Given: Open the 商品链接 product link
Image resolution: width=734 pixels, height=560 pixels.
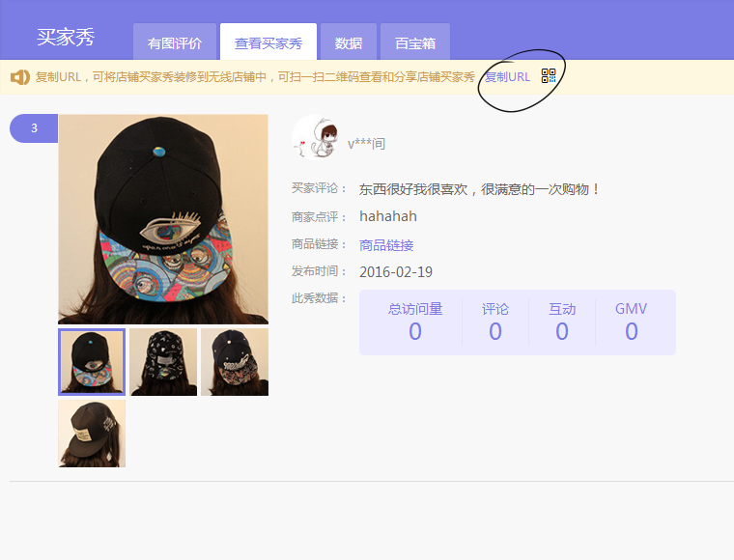Looking at the screenshot, I should (x=386, y=245).
